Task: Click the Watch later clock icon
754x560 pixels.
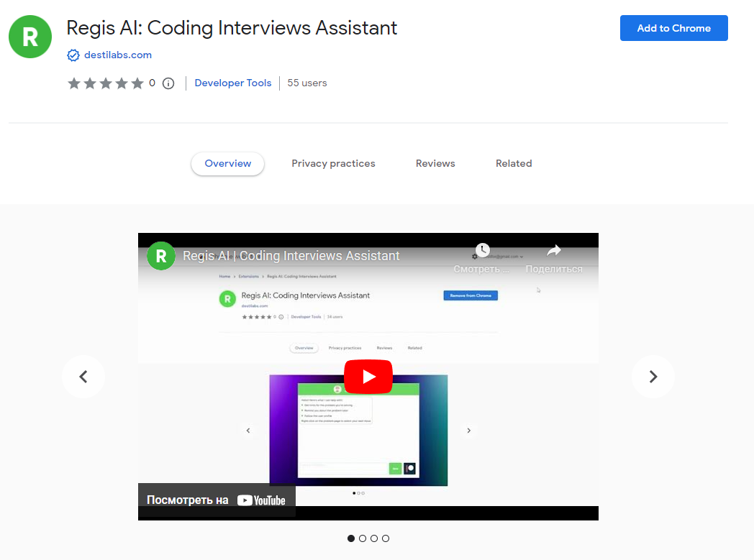Action: coord(482,250)
